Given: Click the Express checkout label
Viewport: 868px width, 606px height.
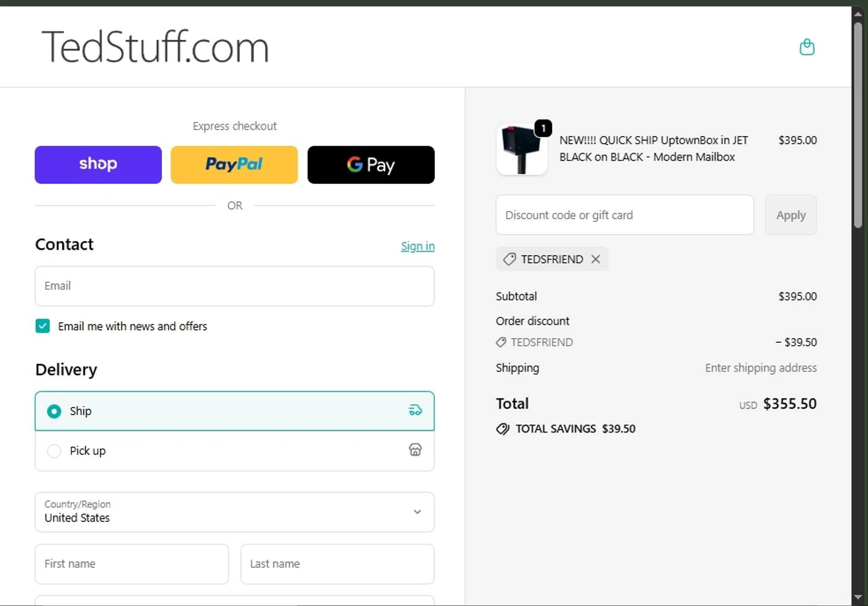Looking at the screenshot, I should (x=234, y=126).
